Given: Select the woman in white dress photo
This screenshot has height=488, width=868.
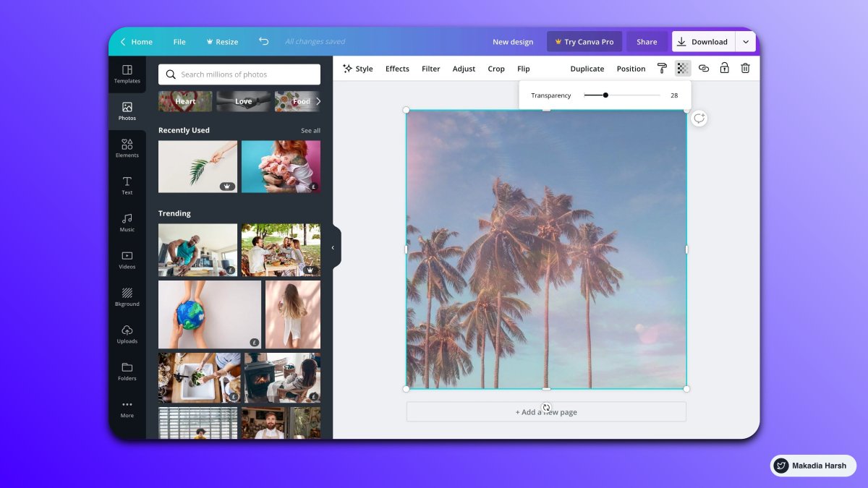Looking at the screenshot, I should click(x=293, y=314).
